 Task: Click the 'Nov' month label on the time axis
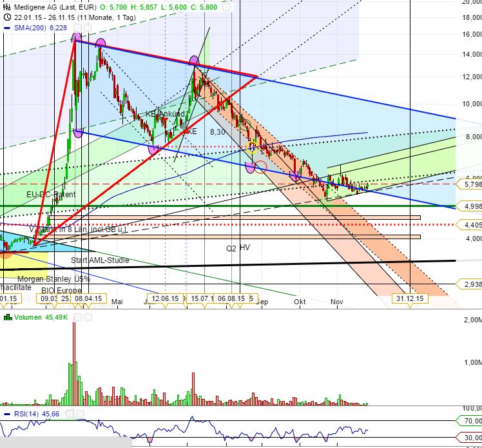pyautogui.click(x=337, y=302)
